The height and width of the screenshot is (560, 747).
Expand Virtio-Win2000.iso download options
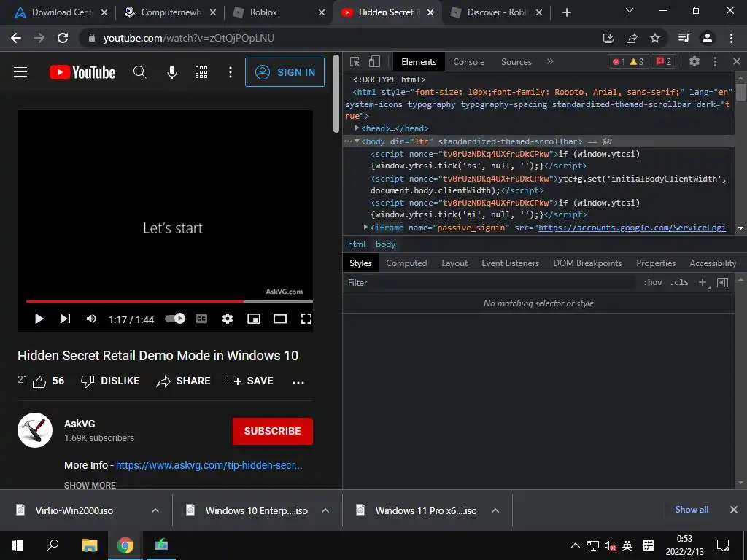click(x=155, y=510)
